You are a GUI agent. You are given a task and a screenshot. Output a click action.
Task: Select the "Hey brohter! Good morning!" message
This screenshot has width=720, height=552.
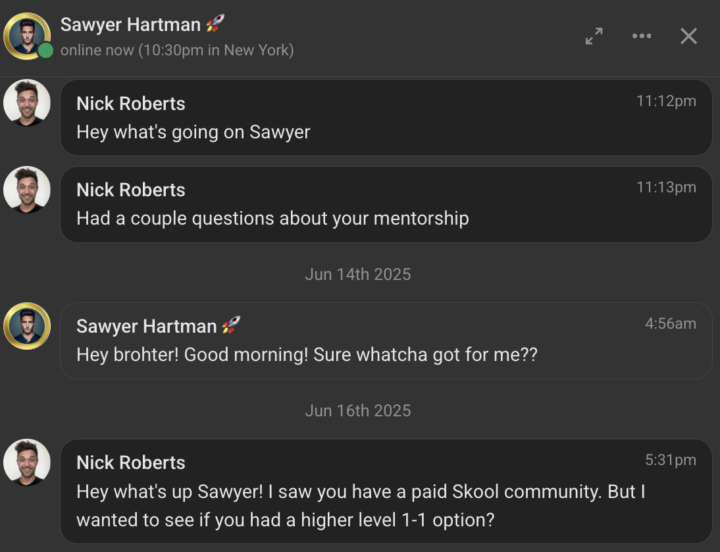pyautogui.click(x=306, y=355)
